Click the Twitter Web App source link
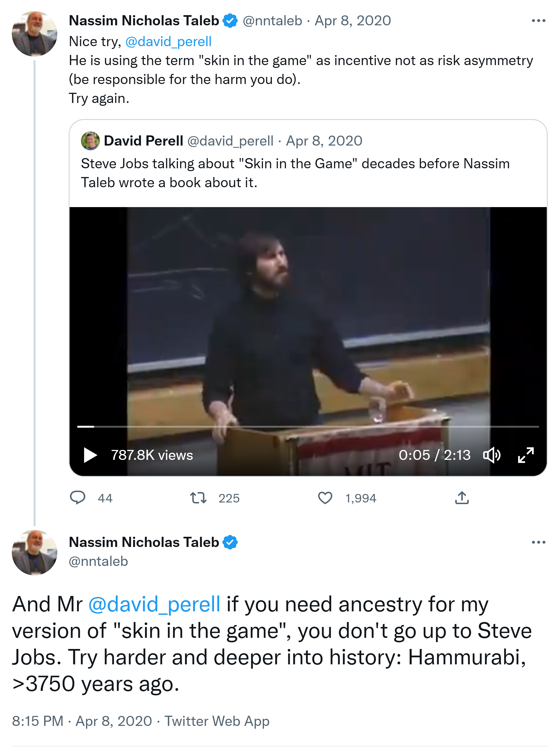 pos(217,721)
